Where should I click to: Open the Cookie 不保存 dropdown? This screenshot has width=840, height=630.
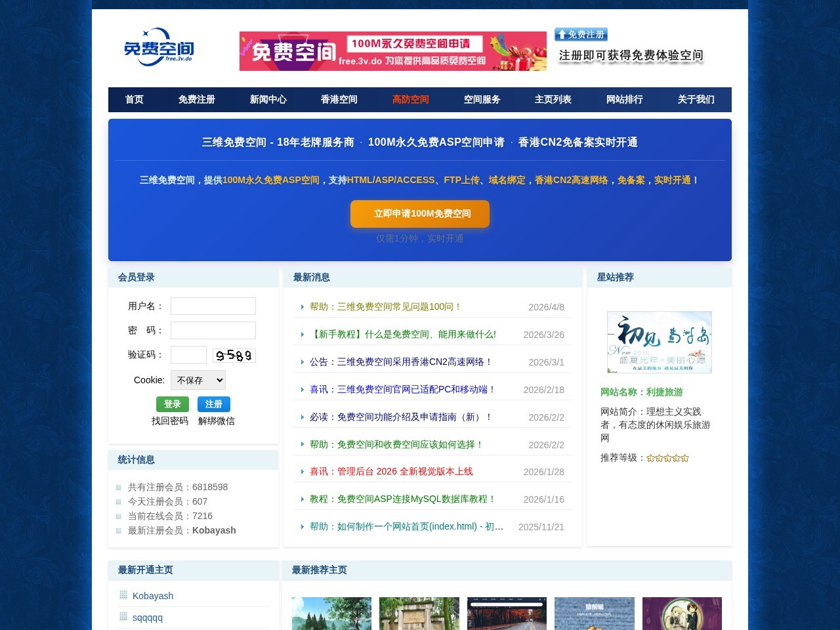[x=198, y=380]
